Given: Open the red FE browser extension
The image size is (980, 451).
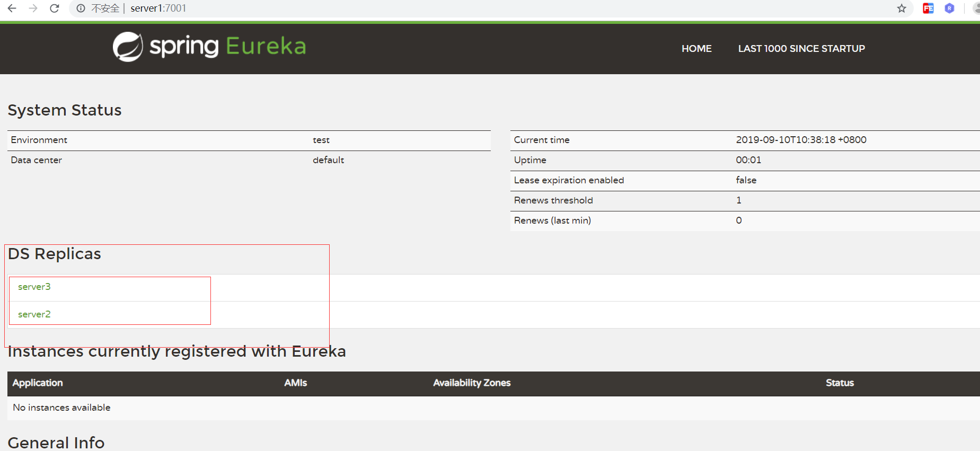Looking at the screenshot, I should click(928, 8).
